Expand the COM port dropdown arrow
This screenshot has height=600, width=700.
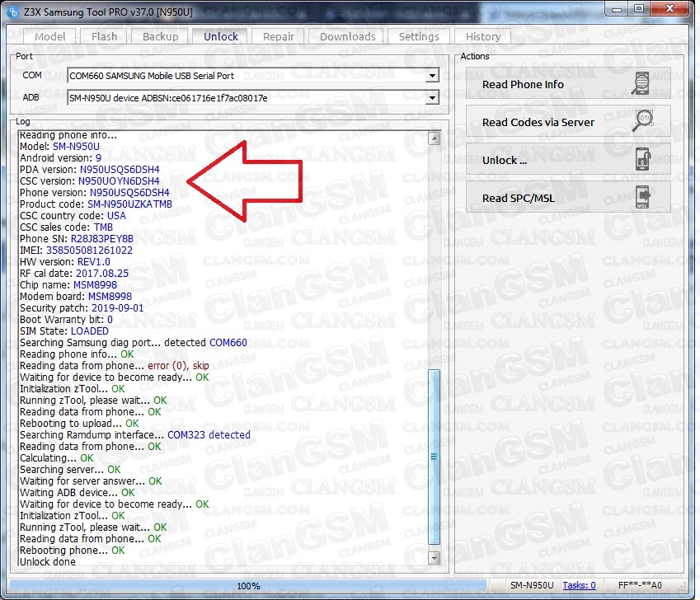pyautogui.click(x=432, y=76)
